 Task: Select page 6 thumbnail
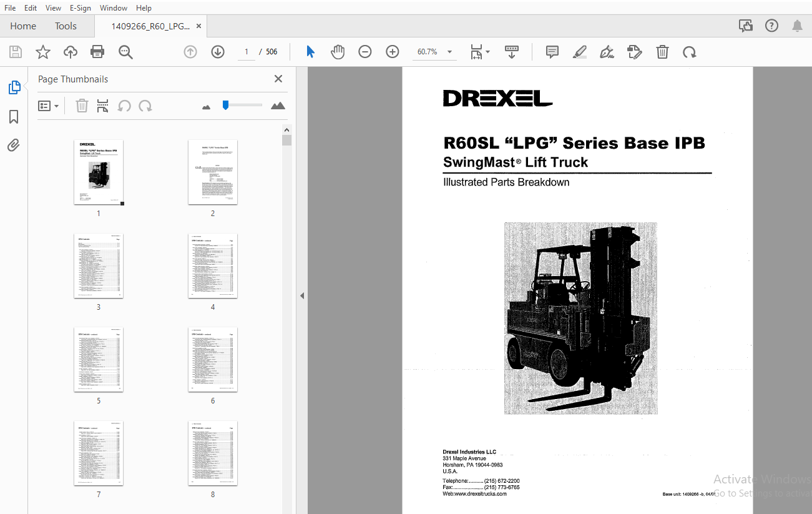click(213, 360)
